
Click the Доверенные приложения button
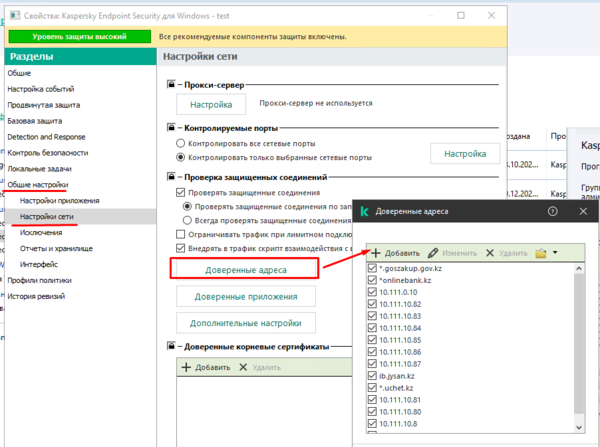pyautogui.click(x=246, y=296)
